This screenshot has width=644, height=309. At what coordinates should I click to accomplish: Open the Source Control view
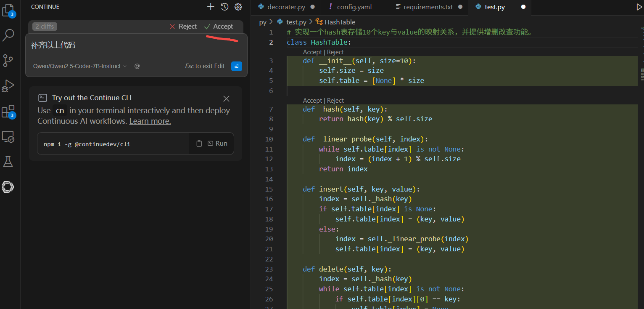click(8, 61)
